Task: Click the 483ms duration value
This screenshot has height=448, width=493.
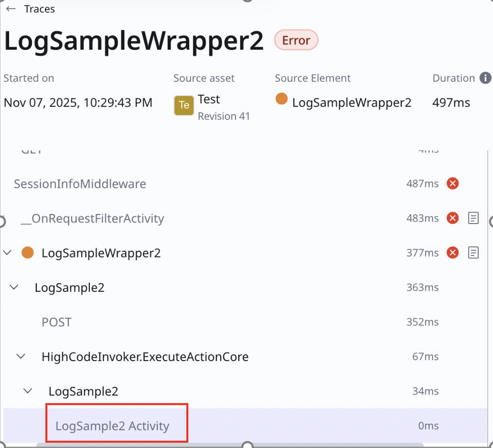Action: (422, 218)
